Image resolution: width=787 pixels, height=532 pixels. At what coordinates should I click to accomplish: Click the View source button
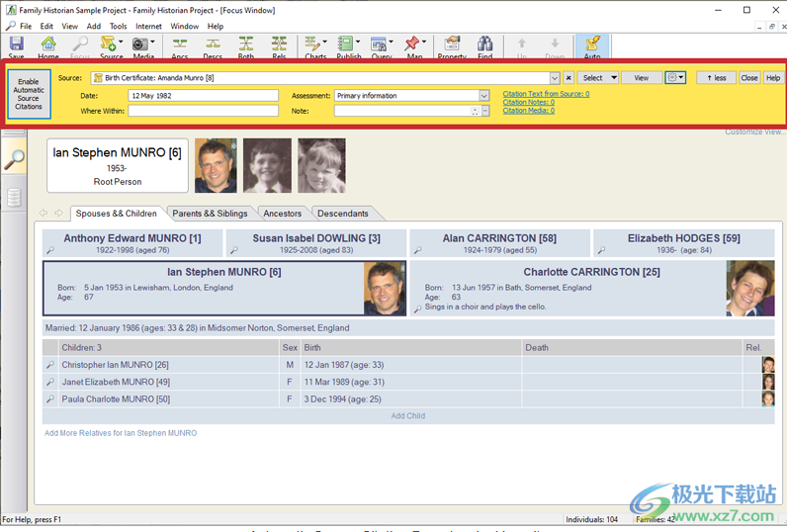coord(641,78)
